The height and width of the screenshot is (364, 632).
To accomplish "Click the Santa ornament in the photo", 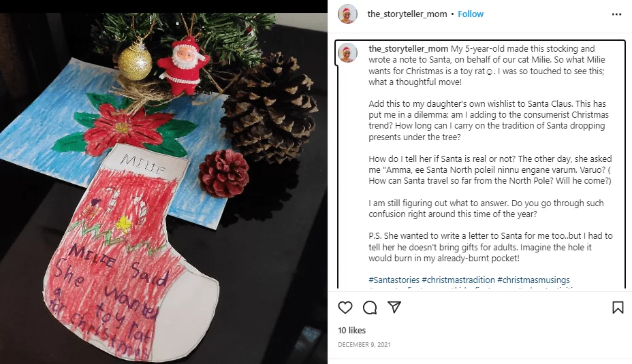I will tap(184, 65).
